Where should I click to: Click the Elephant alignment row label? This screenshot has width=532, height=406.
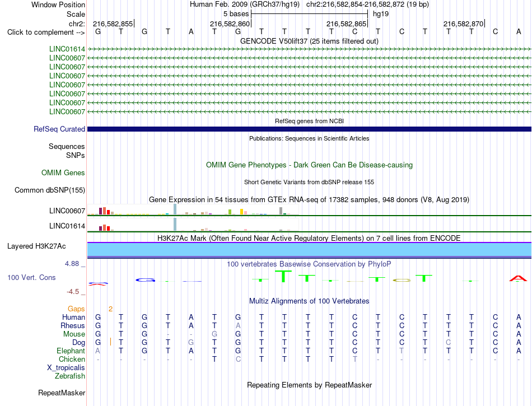71,351
